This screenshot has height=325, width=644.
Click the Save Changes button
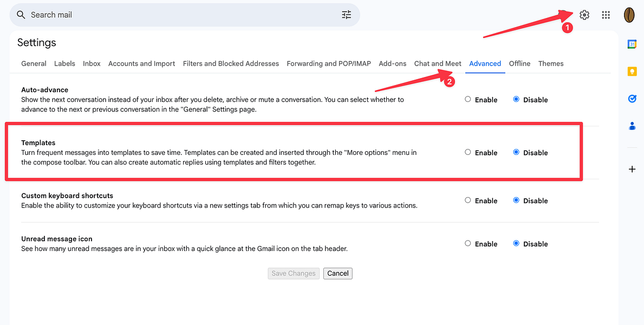tap(293, 274)
